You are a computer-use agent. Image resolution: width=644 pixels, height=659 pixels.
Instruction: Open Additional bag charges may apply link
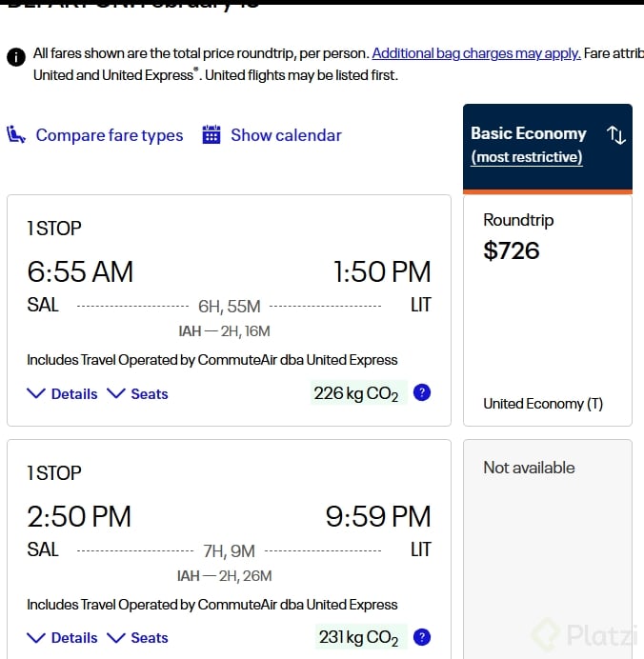[476, 53]
